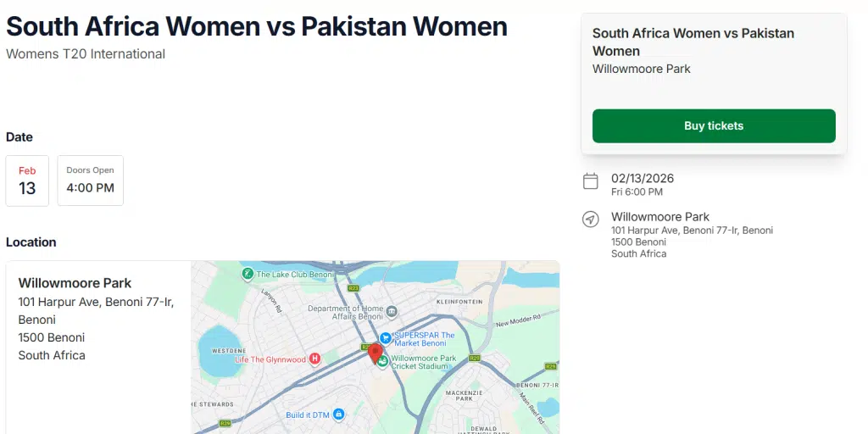
Task: Click the South Africa Women vs Pakistan Women heading
Action: click(257, 26)
